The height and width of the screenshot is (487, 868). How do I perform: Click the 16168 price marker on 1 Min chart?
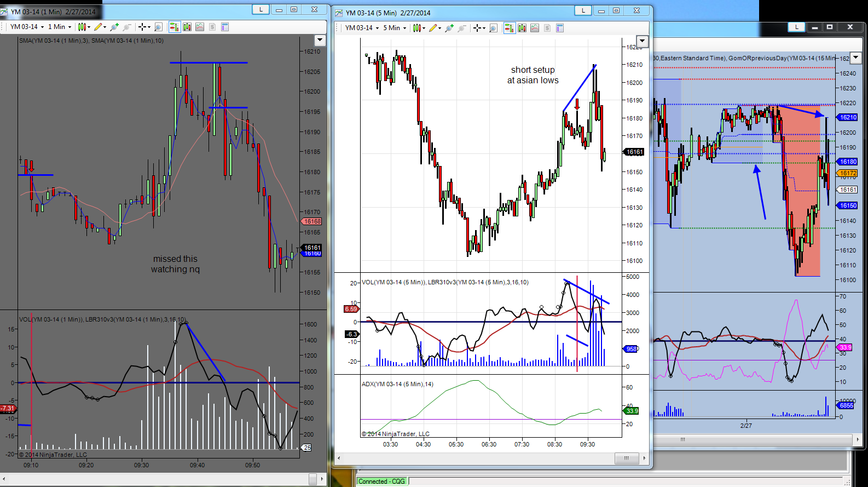(312, 221)
